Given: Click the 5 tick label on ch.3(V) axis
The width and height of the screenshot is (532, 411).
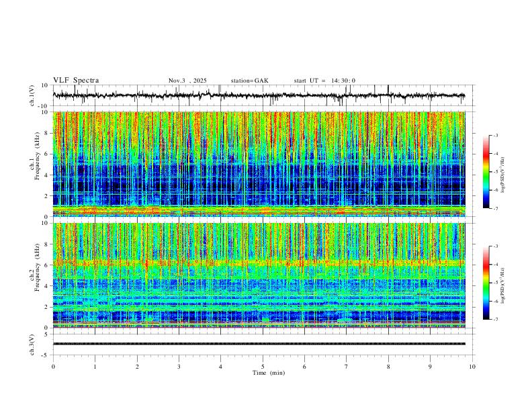Looking at the screenshot, I should (x=47, y=334).
